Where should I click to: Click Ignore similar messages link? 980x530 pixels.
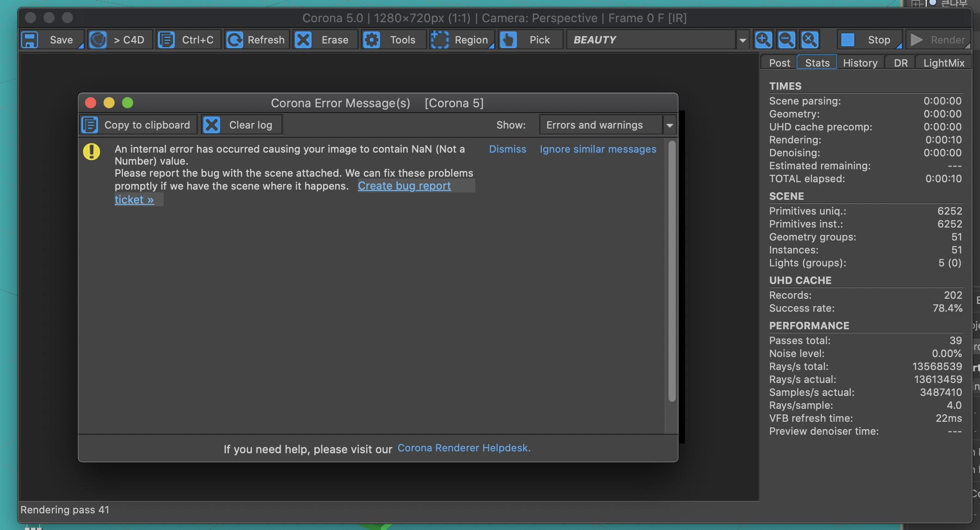point(598,149)
